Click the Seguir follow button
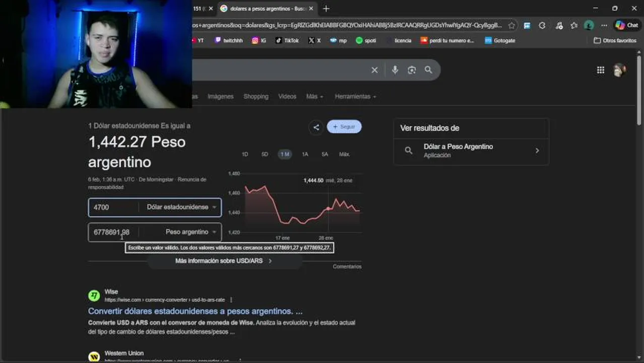 pos(344,127)
